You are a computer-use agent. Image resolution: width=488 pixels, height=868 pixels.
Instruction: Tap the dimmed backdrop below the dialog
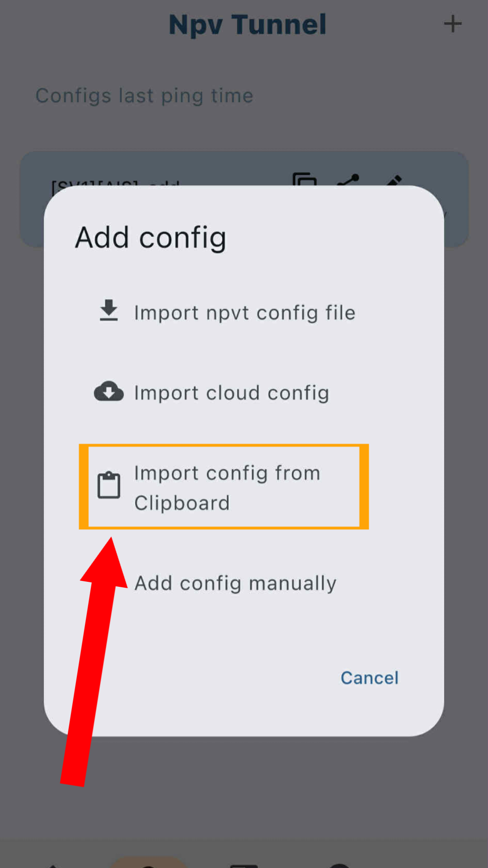click(244, 787)
